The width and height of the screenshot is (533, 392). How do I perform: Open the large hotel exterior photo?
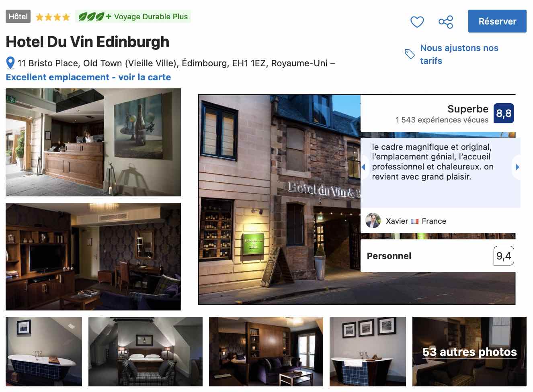pos(279,200)
